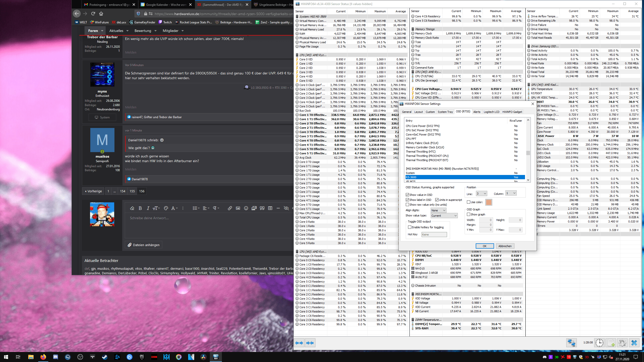This screenshot has width=644, height=362.
Task: Open File Explorer from the taskbar
Action: pyautogui.click(x=31, y=357)
